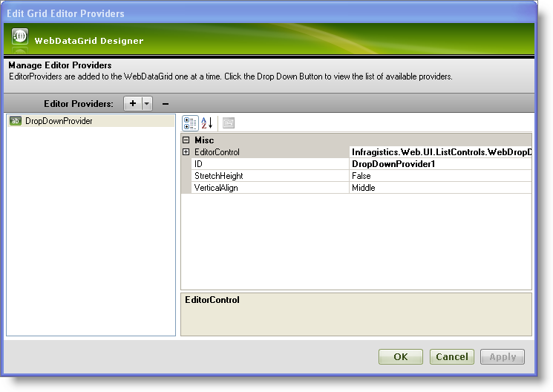Click the Cancel button
This screenshot has height=392, width=553.
coord(452,356)
